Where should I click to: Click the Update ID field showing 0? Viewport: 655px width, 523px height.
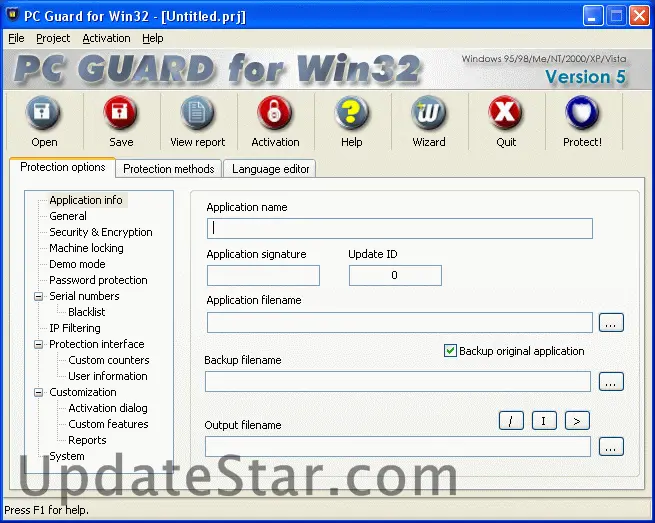pyautogui.click(x=395, y=275)
